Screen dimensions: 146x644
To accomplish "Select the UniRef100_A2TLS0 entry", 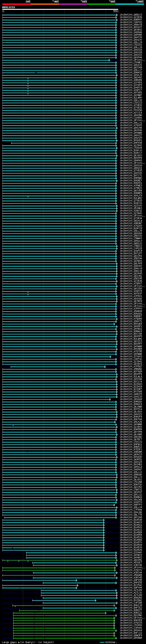I will 131,593.
